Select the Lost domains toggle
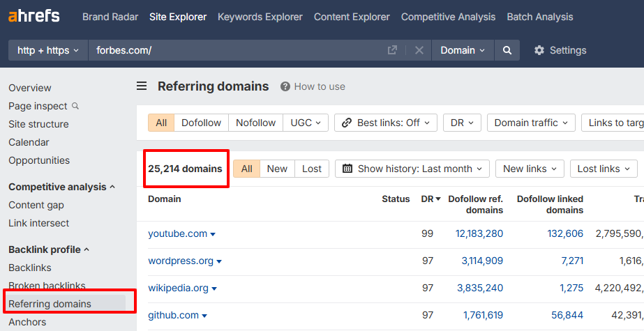The width and height of the screenshot is (644, 331). [312, 169]
